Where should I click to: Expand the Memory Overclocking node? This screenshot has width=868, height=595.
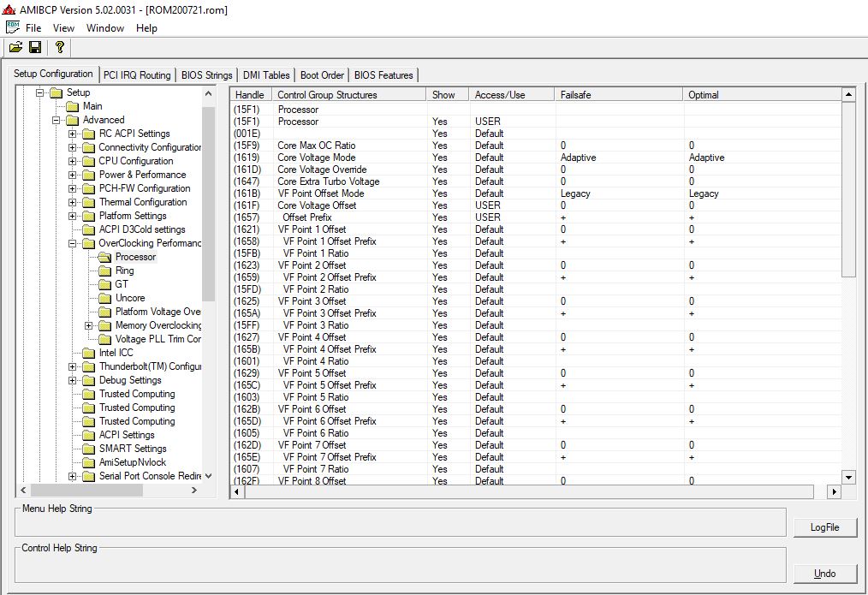88,325
